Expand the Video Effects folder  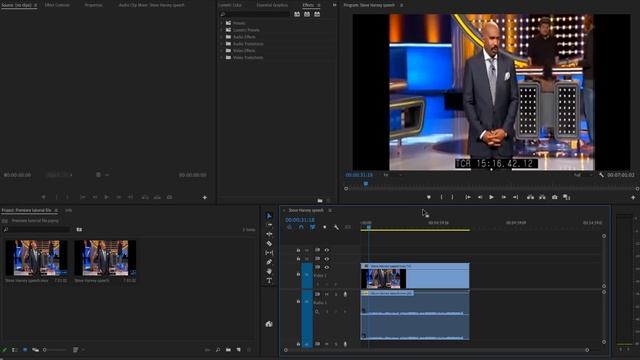tap(222, 51)
